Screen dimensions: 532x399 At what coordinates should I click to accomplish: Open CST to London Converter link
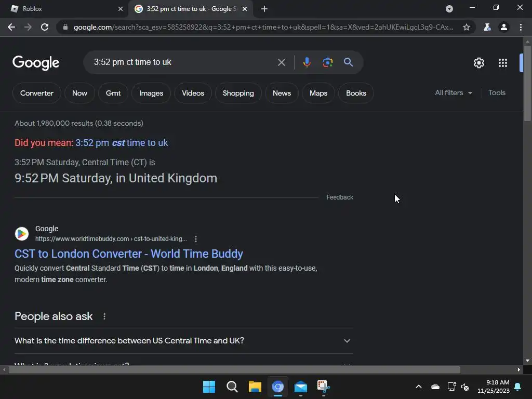point(129,254)
